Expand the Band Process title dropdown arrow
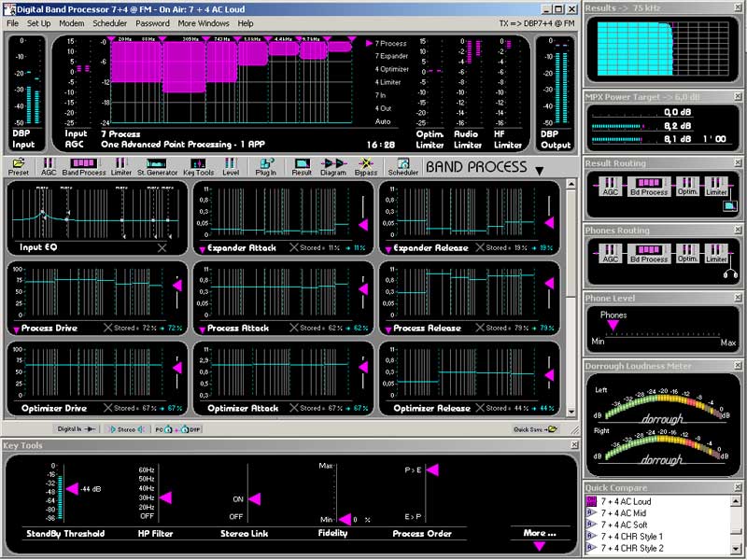Viewport: 747px width, 560px height. pos(540,170)
